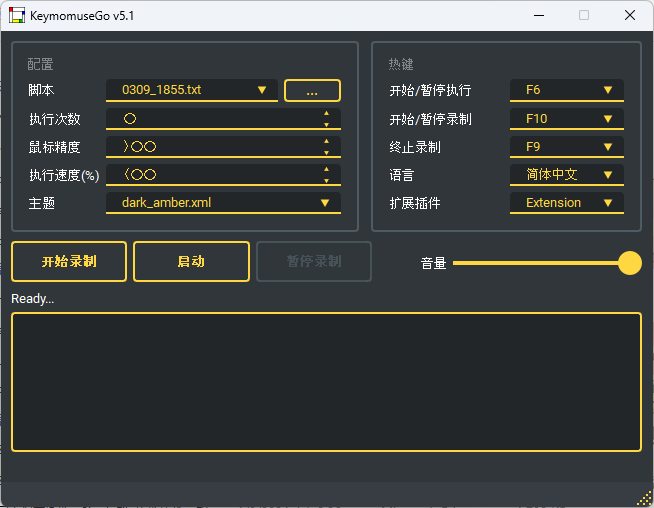
Task: Click the 执行次数 input field
Action: point(212,119)
